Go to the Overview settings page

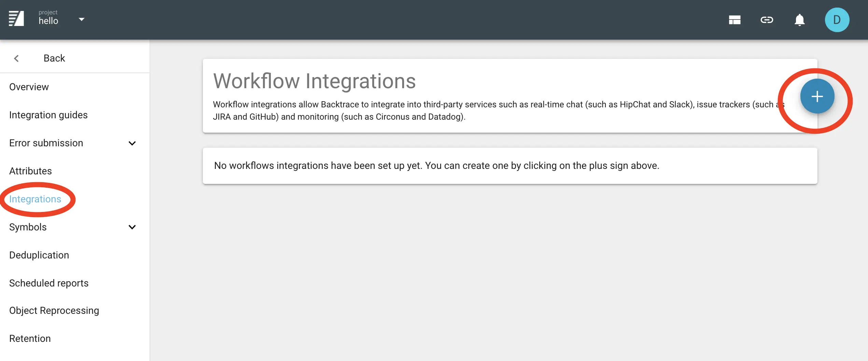point(29,87)
